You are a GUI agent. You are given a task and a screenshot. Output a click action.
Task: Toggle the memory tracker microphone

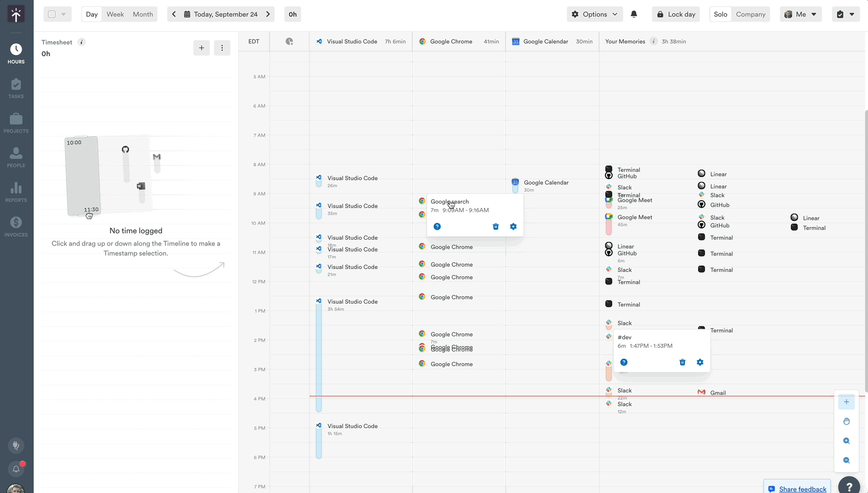(16, 445)
